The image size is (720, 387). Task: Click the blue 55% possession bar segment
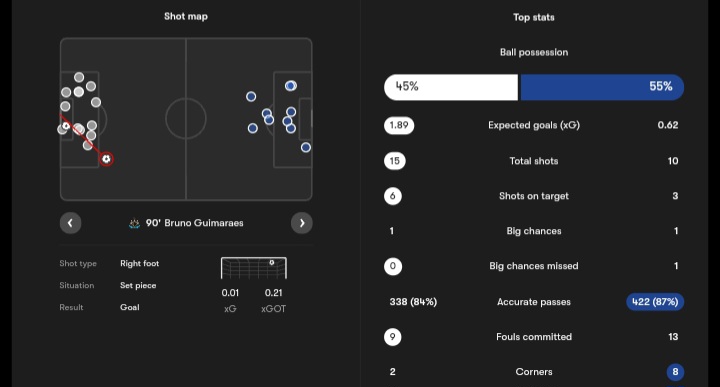coord(602,87)
